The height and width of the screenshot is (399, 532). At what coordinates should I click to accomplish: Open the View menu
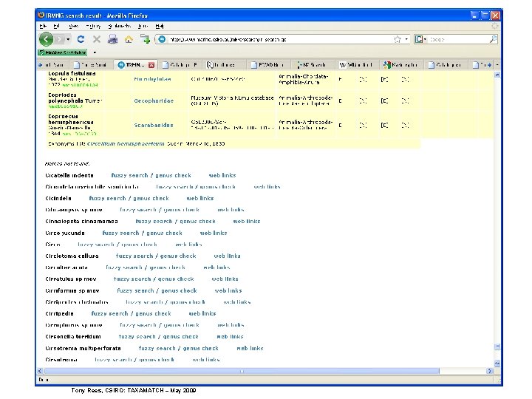(73, 26)
